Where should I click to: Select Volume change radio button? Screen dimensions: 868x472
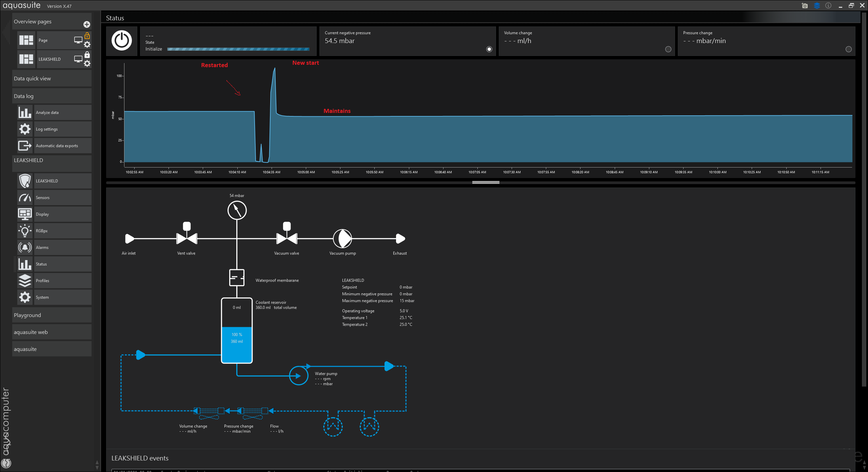coord(668,49)
